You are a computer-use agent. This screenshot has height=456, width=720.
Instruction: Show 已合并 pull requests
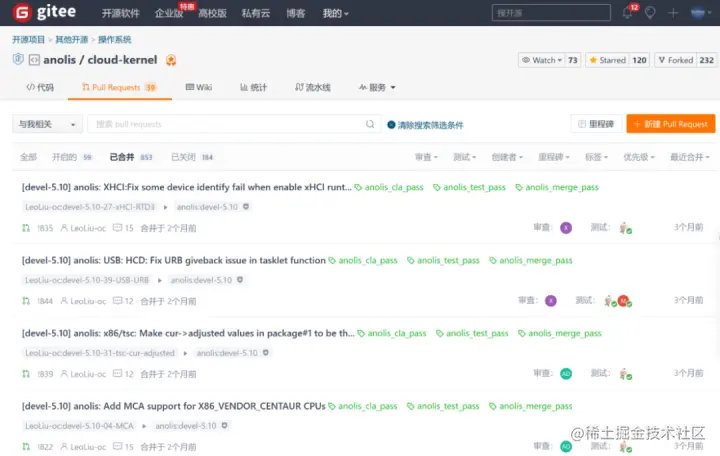[x=131, y=157]
